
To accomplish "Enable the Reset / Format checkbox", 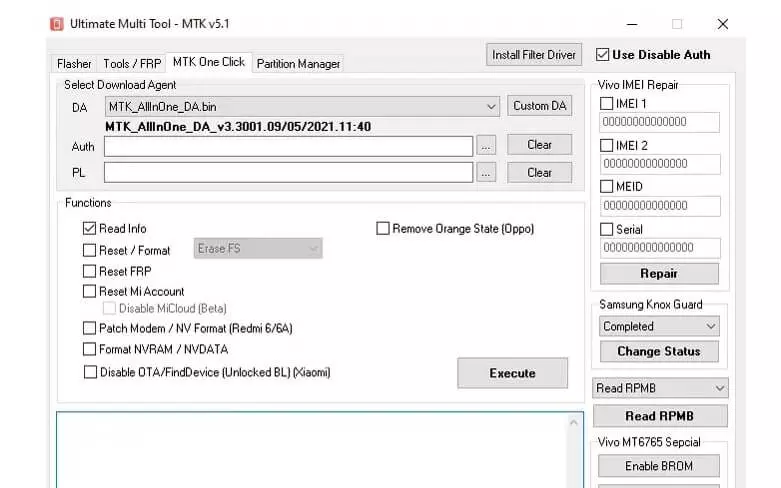I will click(89, 250).
